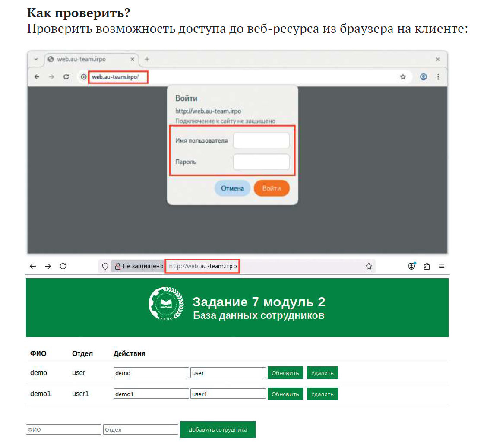This screenshot has width=487, height=448.
Task: Click the Не защищено security indicator
Action: pyautogui.click(x=138, y=266)
